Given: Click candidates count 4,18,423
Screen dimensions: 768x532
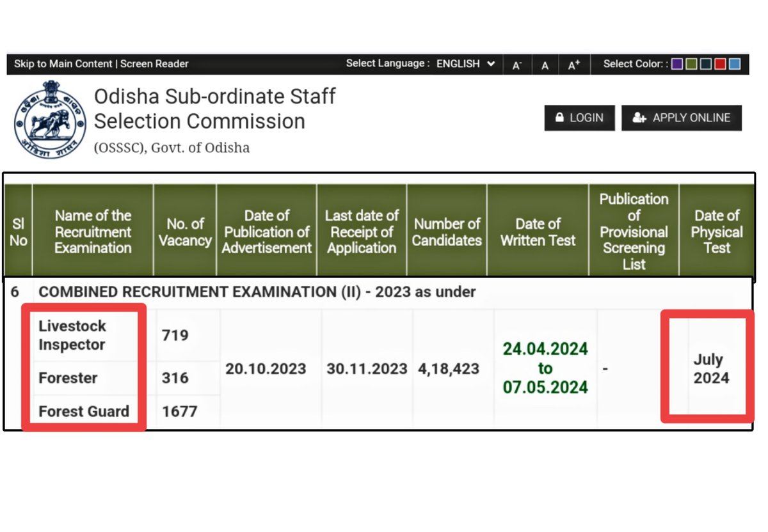Looking at the screenshot, I should click(449, 369).
